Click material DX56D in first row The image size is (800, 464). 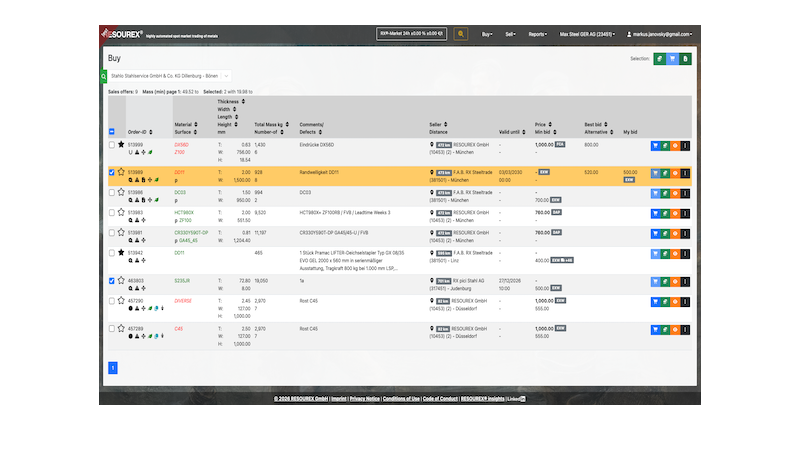coord(182,145)
